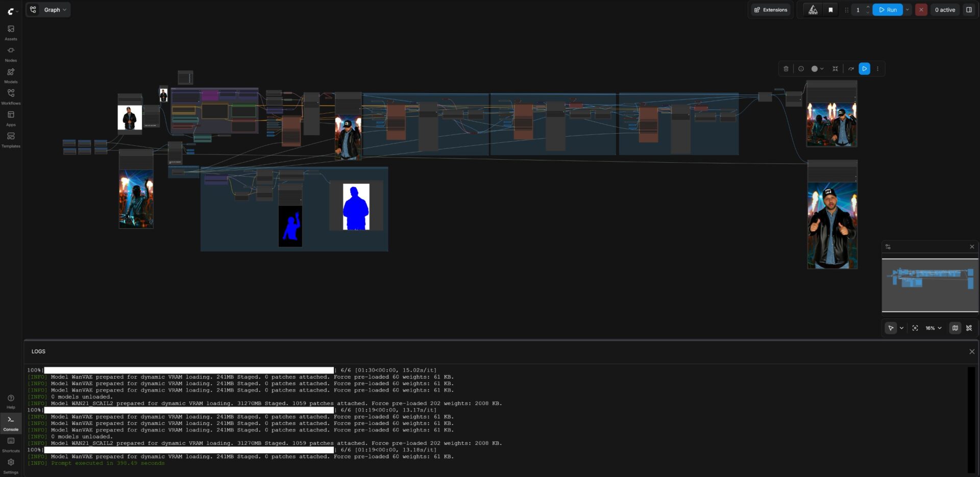980x477 pixels.
Task: Click the small blue dancer mask preview
Action: click(x=290, y=226)
